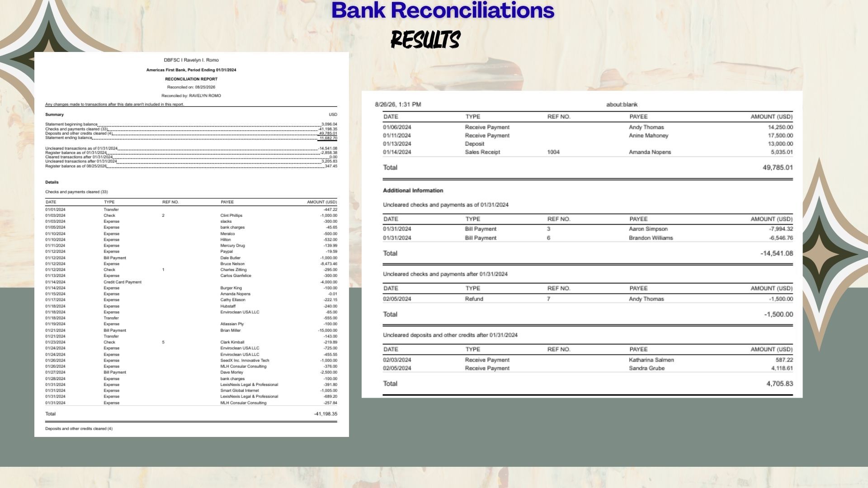Select the 'Clint Phillips' check row
The width and height of the screenshot is (868, 488).
(x=191, y=216)
